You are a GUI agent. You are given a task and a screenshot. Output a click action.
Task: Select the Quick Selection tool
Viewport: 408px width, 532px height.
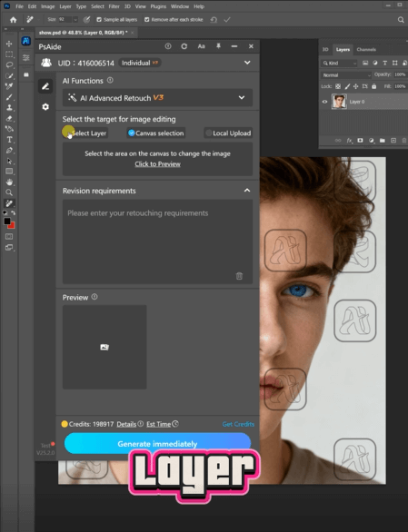9,75
